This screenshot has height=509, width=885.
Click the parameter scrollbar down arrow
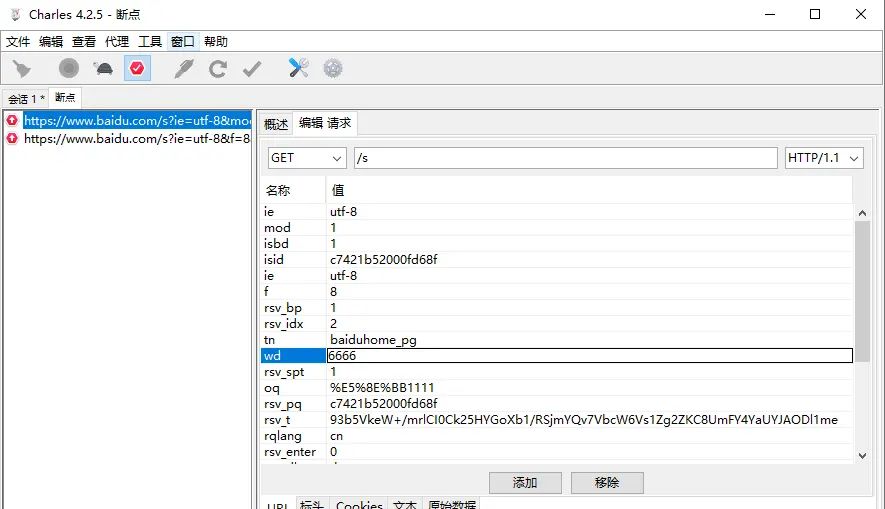862,456
